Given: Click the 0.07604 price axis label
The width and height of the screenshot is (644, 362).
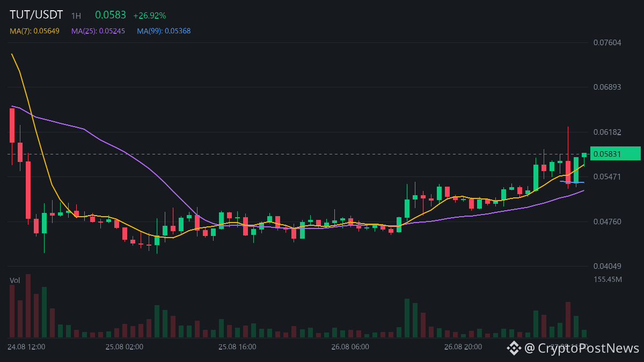Looking at the screenshot, I should click(x=608, y=42).
